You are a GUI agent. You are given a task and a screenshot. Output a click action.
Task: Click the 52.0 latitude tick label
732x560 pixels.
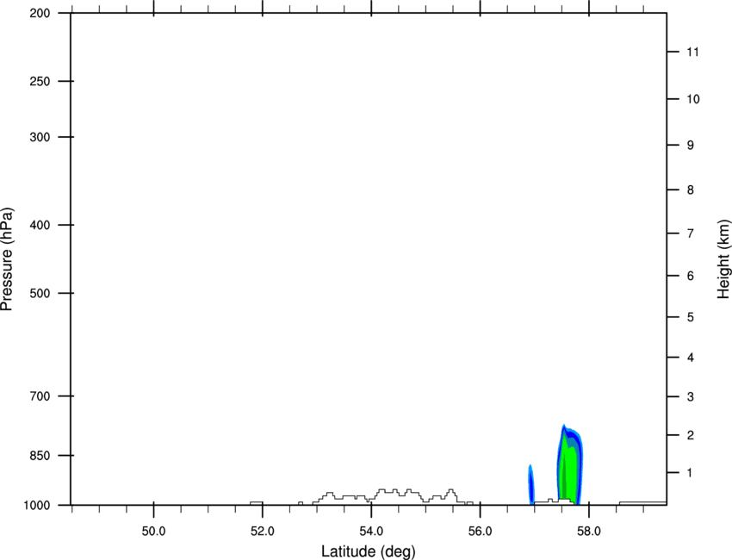click(x=263, y=532)
